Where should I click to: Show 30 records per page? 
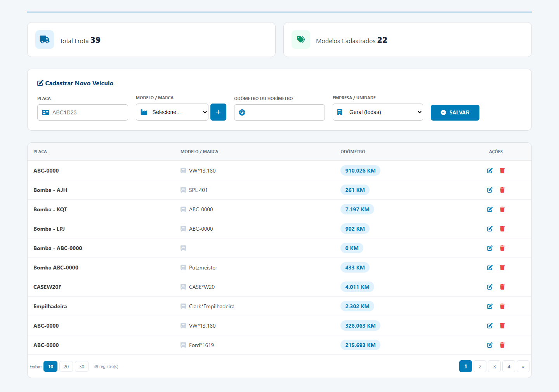click(82, 366)
